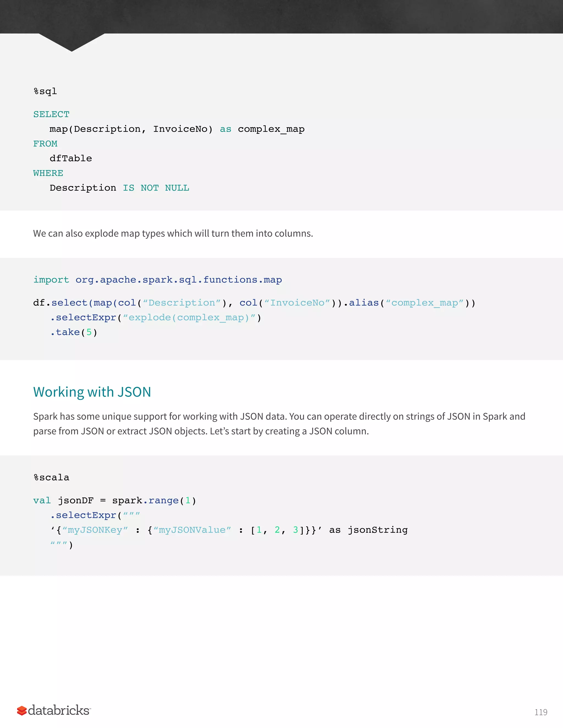
Task: Click the 'map(Description, InvoiceNo) as complex_map' line
Action: (177, 129)
